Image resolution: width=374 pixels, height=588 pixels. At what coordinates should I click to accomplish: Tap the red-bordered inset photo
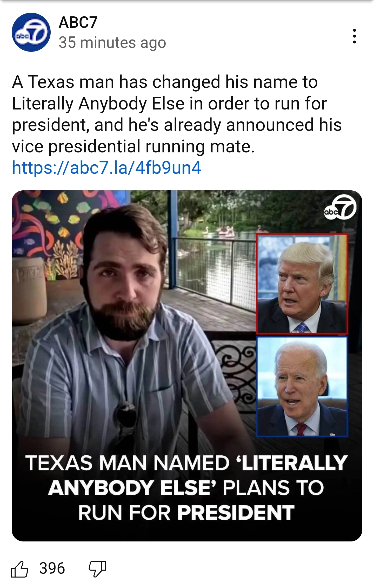pyautogui.click(x=302, y=283)
